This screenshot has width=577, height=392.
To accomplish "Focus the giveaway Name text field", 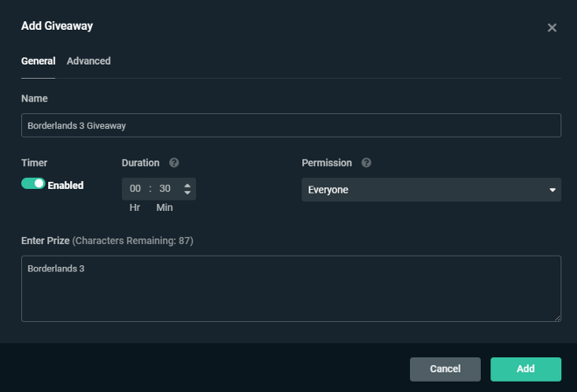I will [x=290, y=125].
